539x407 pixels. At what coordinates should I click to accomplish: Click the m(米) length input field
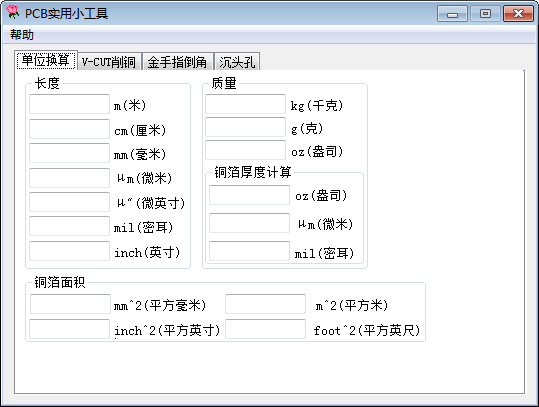pyautogui.click(x=69, y=104)
